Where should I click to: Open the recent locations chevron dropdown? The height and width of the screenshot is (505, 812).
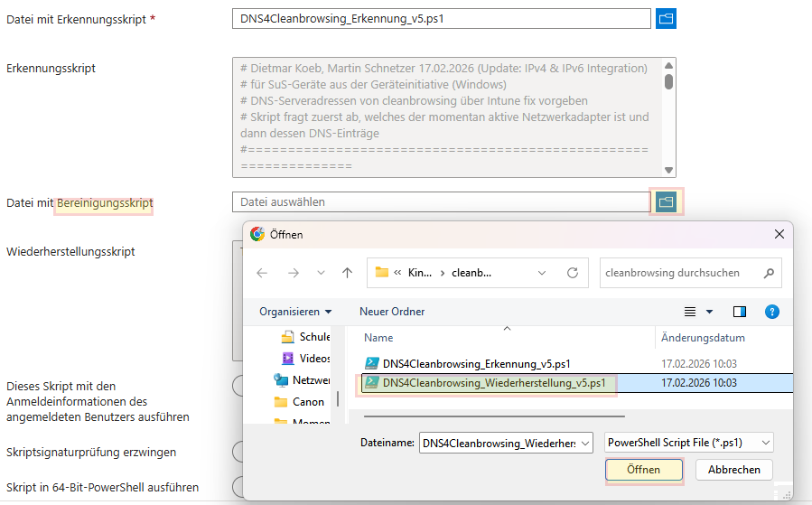coord(320,273)
